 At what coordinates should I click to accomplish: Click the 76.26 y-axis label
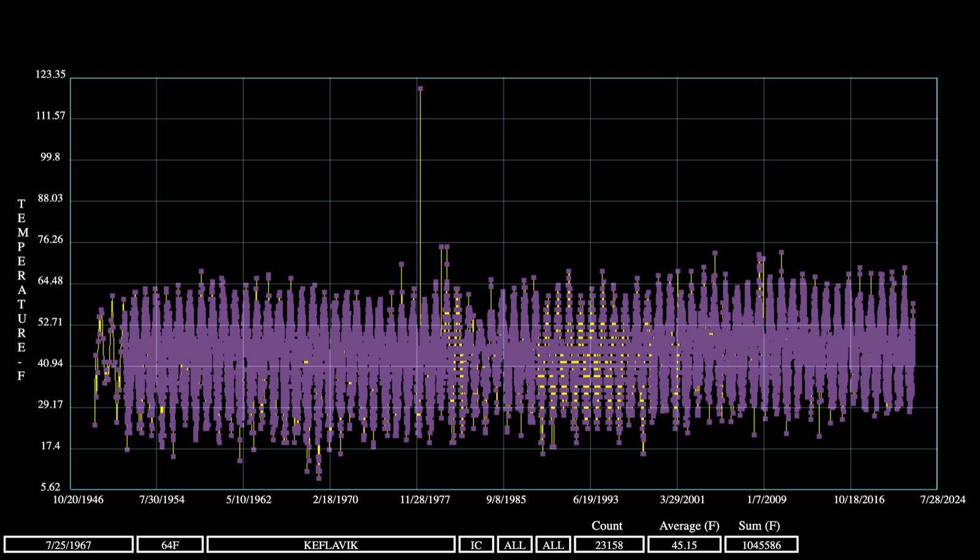click(x=50, y=240)
